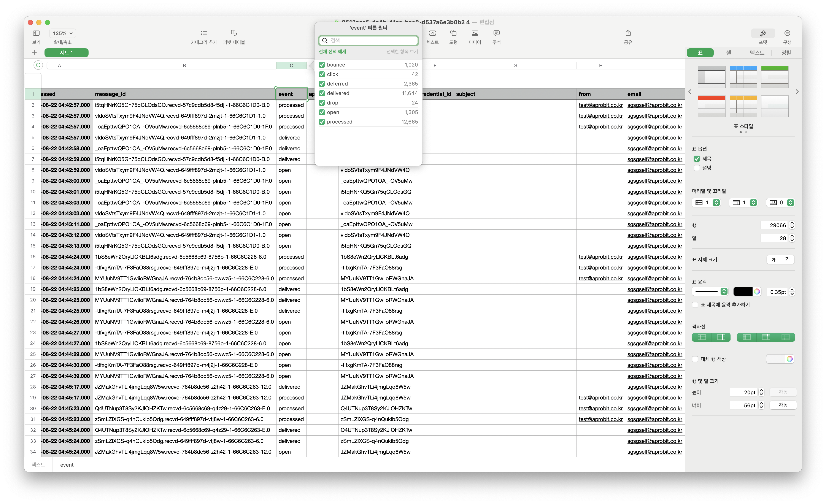Click the Pivot Table toolbar icon

point(234,33)
